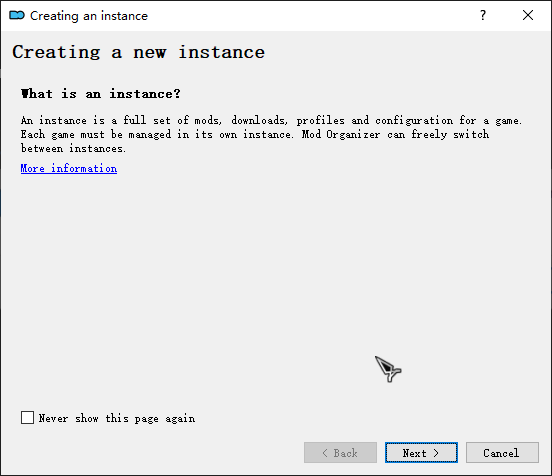Click the word 'information' in the link
Screen dimensions: 552x476
pyautogui.click(x=84, y=168)
